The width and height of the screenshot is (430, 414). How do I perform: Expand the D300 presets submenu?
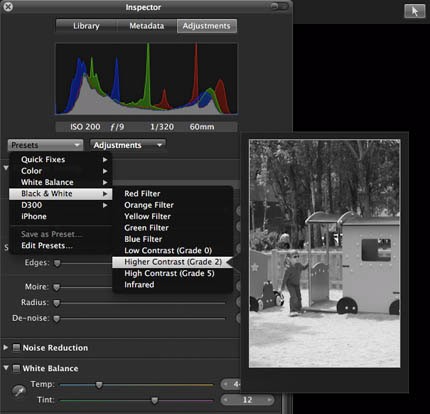[x=61, y=205]
